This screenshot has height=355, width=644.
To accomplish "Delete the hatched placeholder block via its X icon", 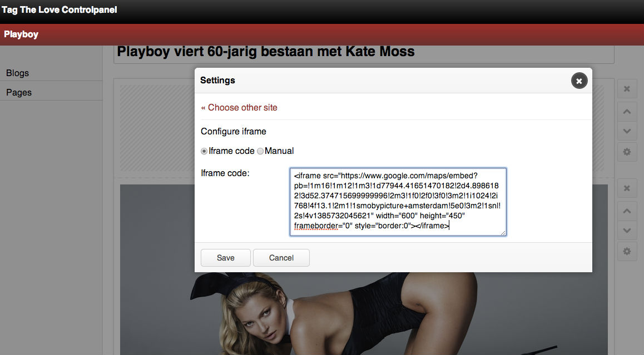I will click(x=627, y=89).
